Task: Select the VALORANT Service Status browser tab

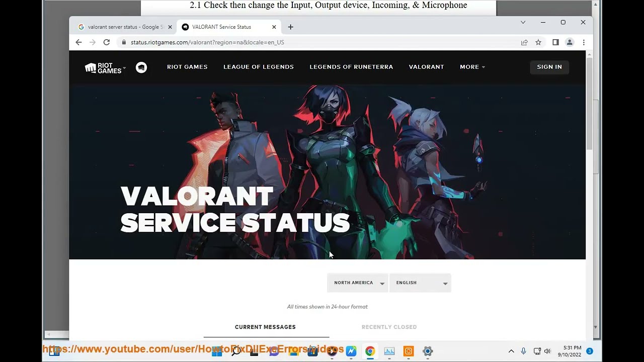Action: coord(229,27)
